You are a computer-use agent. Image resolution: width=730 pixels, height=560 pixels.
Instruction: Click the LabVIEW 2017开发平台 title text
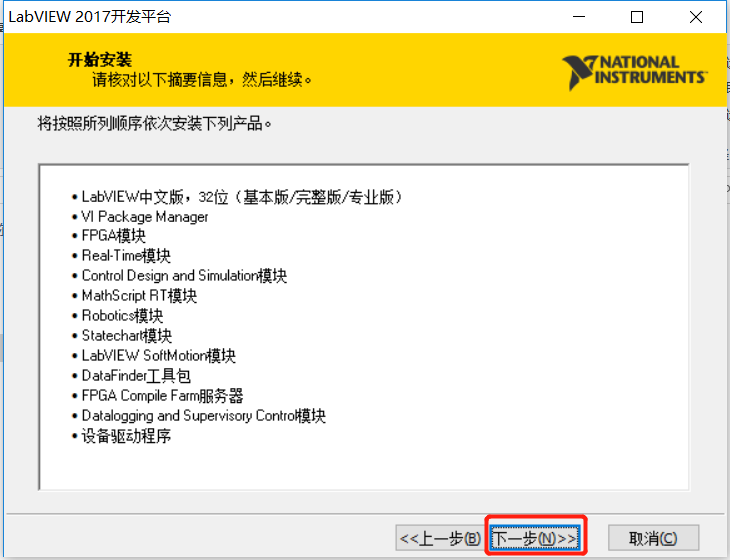pos(90,17)
